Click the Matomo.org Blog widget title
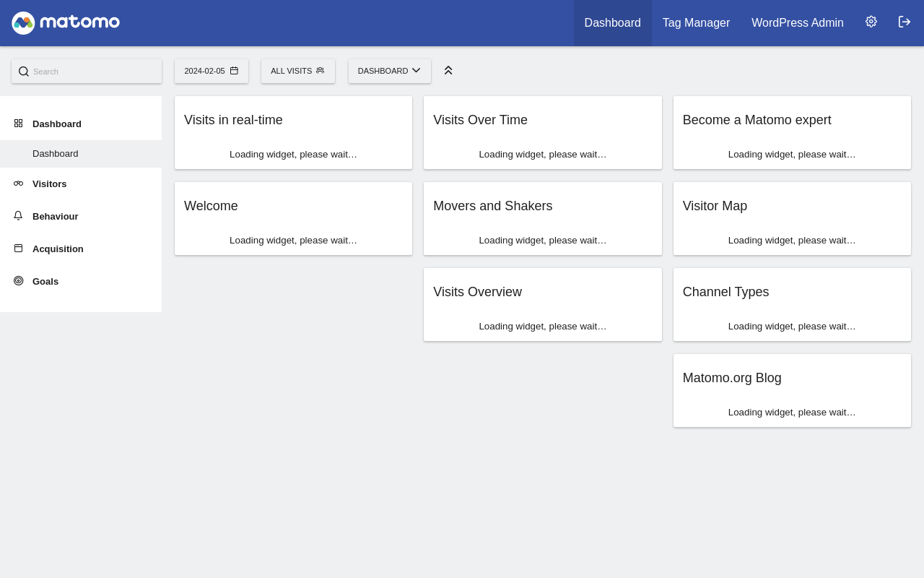This screenshot has width=924, height=578. pos(732,378)
